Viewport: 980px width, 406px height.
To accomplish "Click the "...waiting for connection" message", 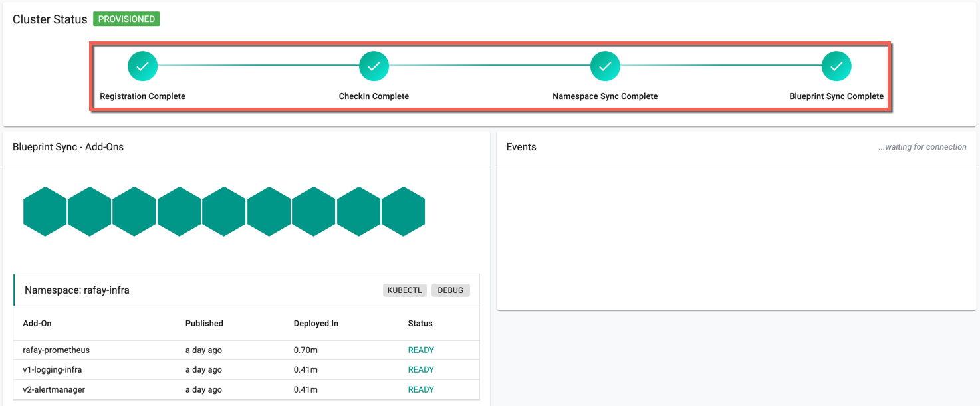I will (x=922, y=147).
